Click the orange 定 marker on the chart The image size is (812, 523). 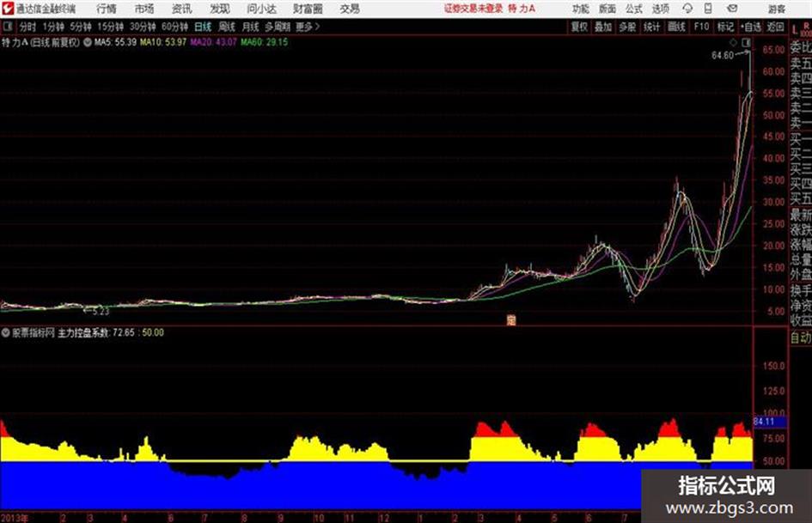(x=511, y=320)
